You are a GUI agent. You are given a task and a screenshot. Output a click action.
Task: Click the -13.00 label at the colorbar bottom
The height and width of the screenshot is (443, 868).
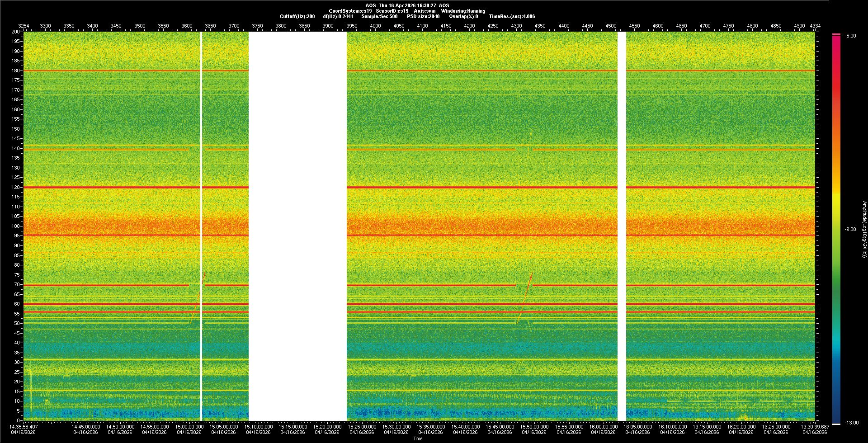pos(851,423)
